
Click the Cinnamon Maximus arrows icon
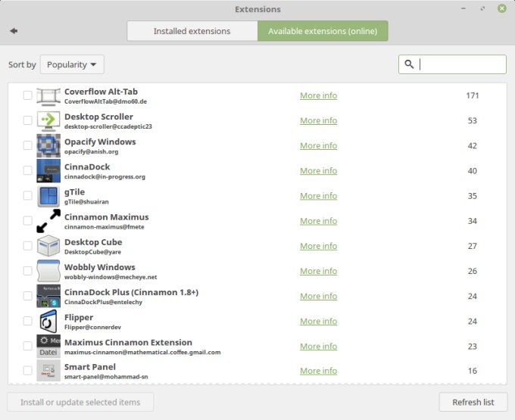[x=48, y=221]
